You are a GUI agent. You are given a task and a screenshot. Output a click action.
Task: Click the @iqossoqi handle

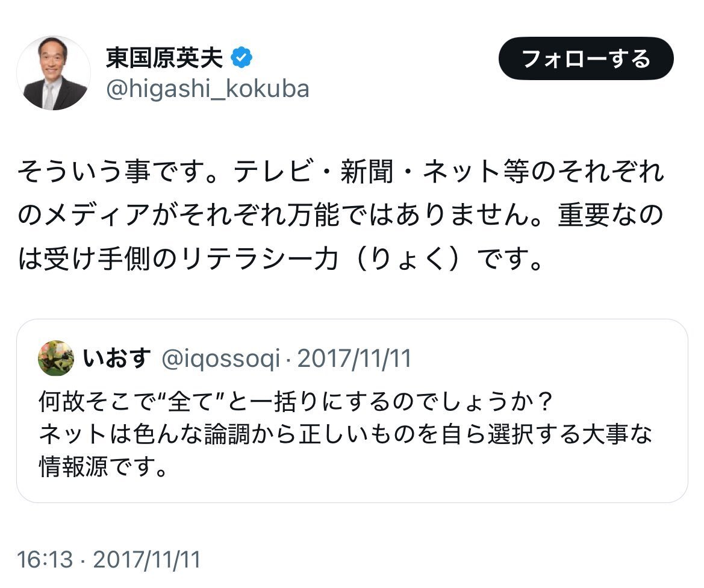[221, 360]
